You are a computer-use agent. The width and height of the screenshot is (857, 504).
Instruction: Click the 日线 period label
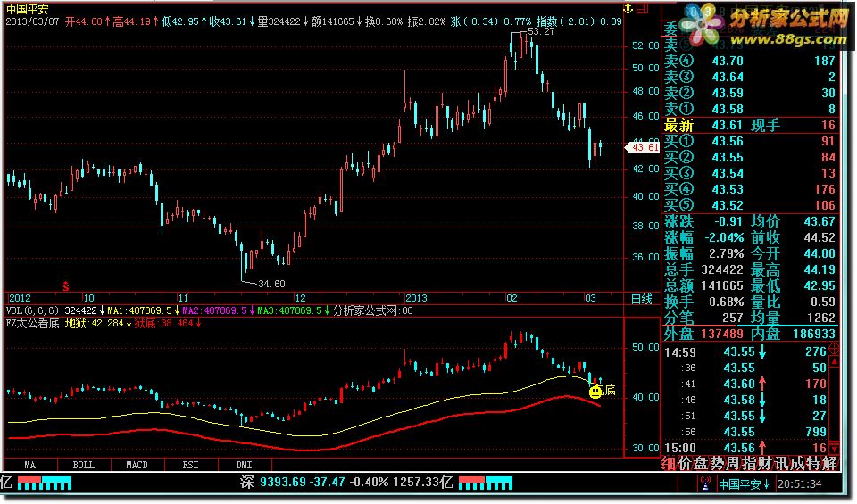[641, 299]
